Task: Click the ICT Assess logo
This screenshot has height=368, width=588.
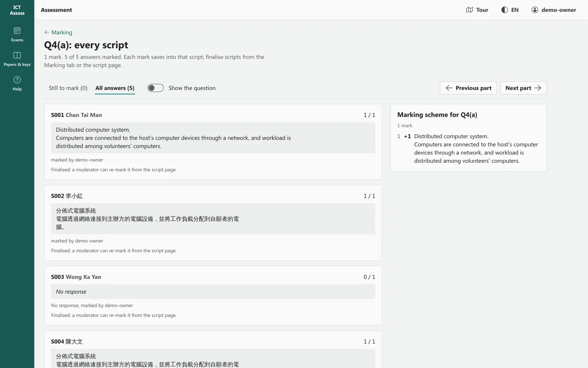Action: coord(17,10)
